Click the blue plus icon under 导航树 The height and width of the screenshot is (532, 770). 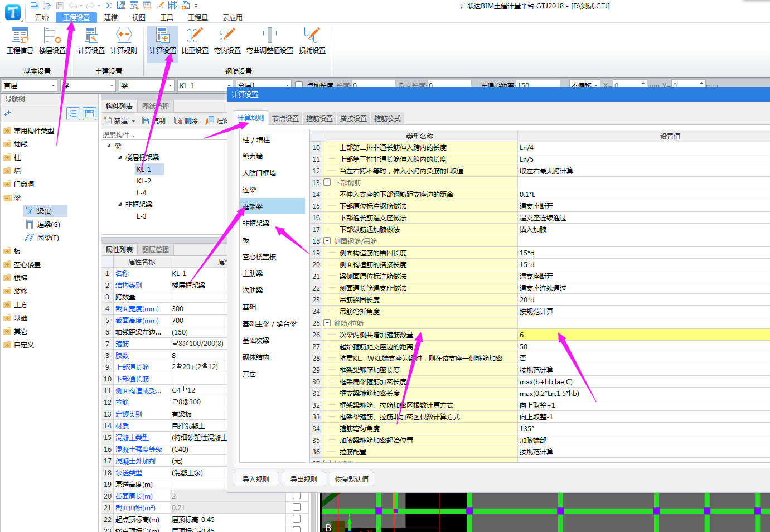(x=7, y=113)
